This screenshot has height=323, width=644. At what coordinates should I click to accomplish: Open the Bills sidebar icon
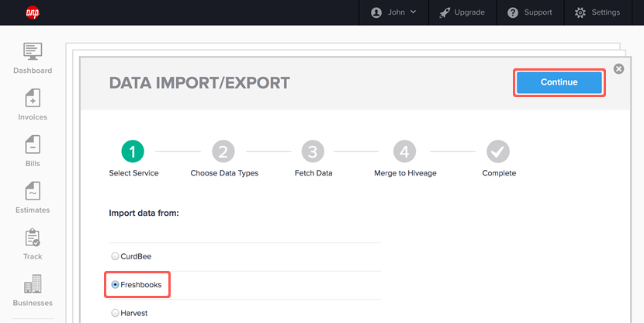click(x=33, y=144)
